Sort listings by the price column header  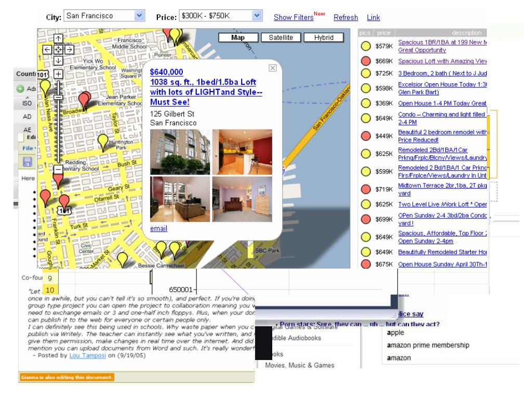384,33
